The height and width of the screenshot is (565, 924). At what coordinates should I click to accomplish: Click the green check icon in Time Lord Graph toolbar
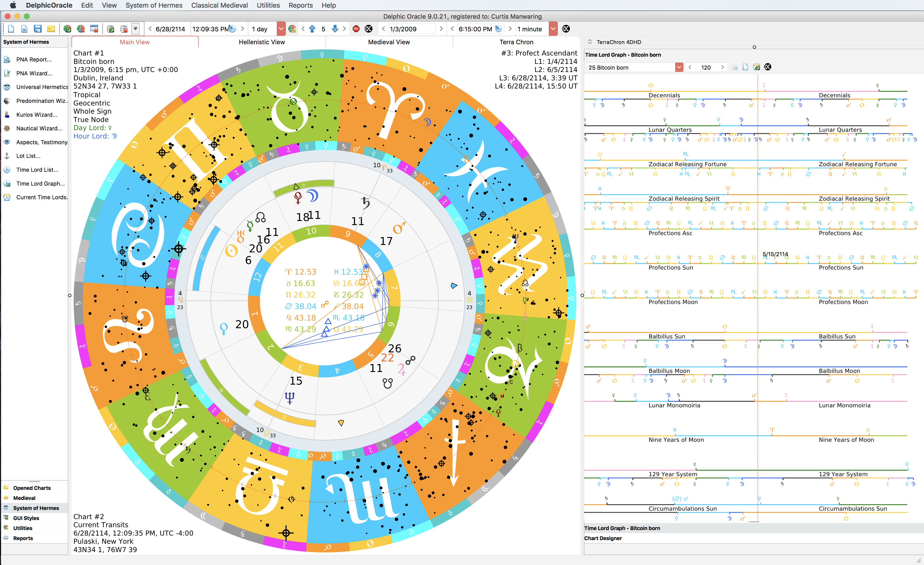[x=756, y=67]
